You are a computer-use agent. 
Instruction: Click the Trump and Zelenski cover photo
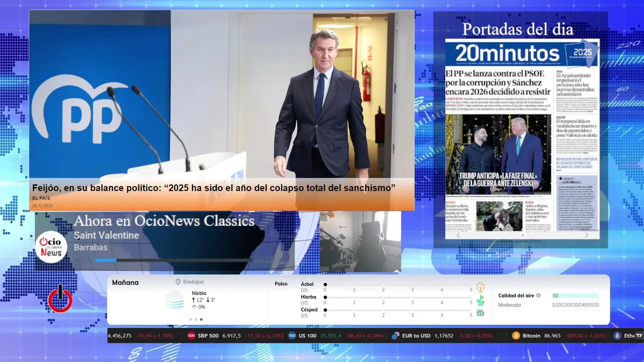pyautogui.click(x=498, y=154)
